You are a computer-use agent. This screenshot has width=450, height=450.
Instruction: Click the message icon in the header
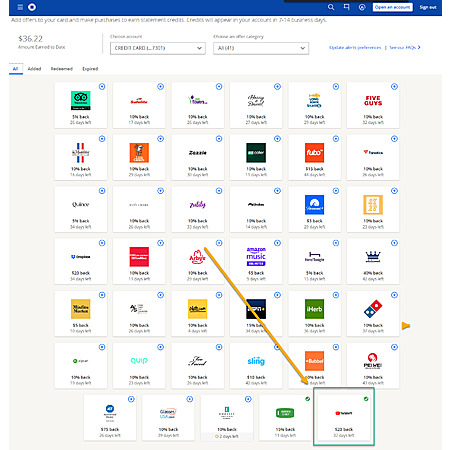[347, 7]
